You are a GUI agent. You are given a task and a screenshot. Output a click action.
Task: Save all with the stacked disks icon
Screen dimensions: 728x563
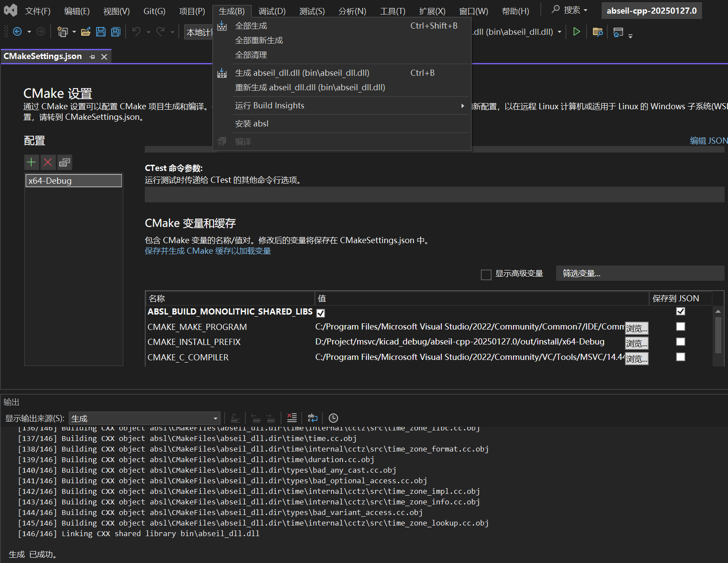tap(116, 32)
